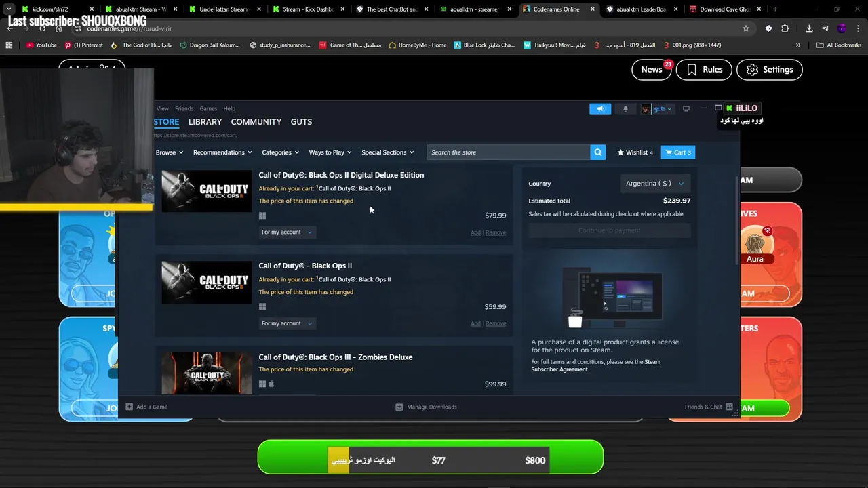The height and width of the screenshot is (488, 868).
Task: Open Manage Downloads in Steam footer
Action: (427, 407)
